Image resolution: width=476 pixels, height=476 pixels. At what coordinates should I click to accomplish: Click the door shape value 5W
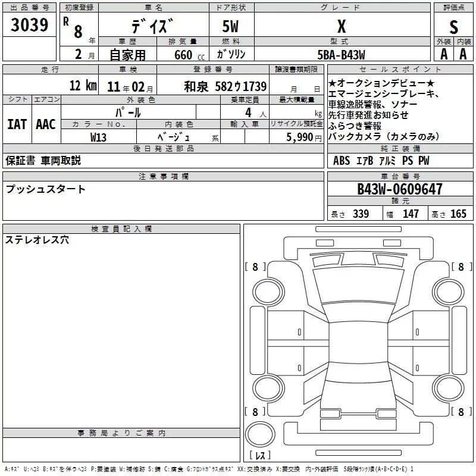[231, 26]
